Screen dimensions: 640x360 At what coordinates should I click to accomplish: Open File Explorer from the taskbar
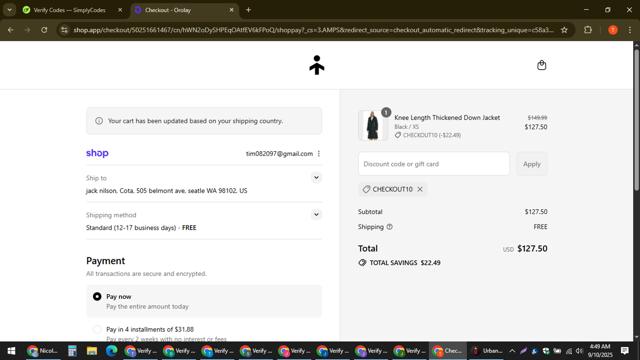[92, 351]
